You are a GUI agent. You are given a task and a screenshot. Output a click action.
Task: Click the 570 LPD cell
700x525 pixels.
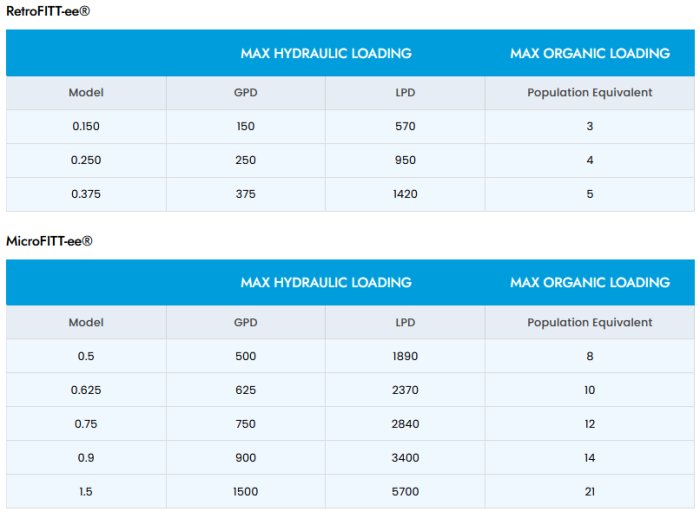point(405,126)
